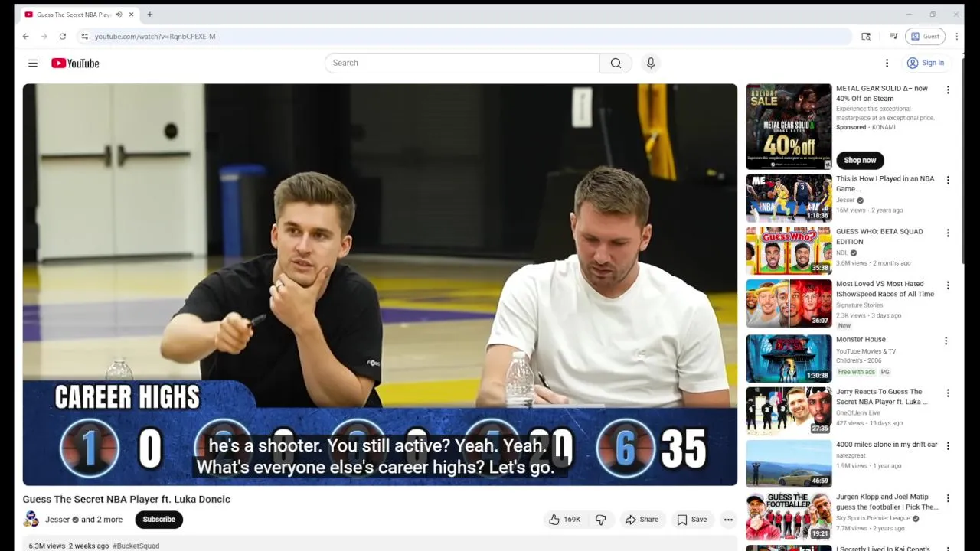
Task: Save the video to a playlist
Action: click(x=691, y=520)
